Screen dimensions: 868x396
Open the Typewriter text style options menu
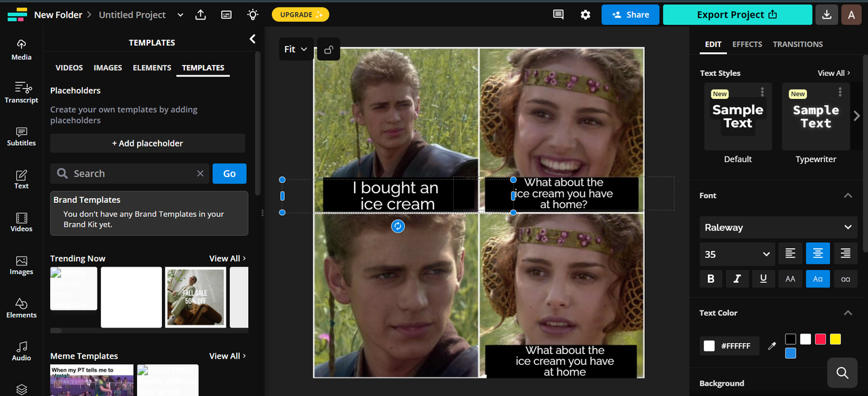pos(840,92)
